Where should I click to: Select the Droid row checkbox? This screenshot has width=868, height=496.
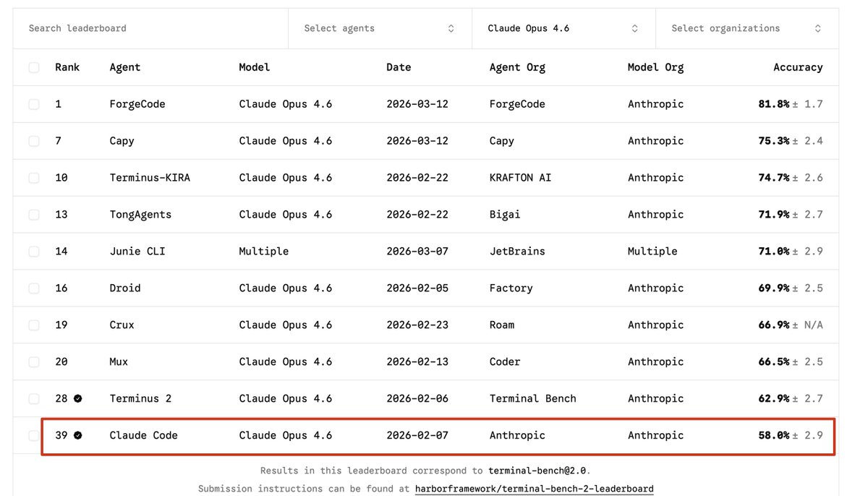point(34,288)
